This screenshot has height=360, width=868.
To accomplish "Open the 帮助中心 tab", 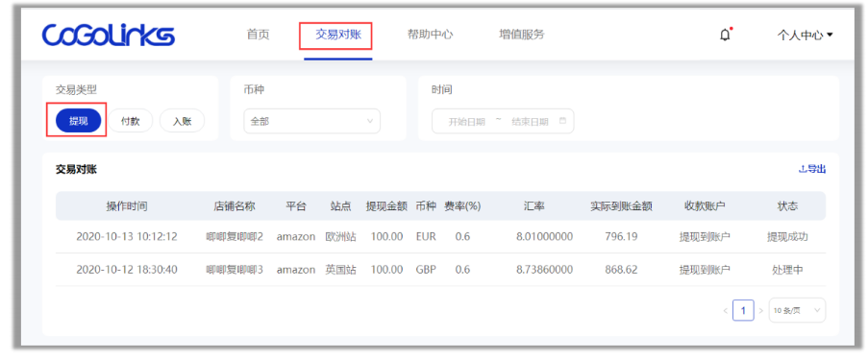I will [x=430, y=35].
